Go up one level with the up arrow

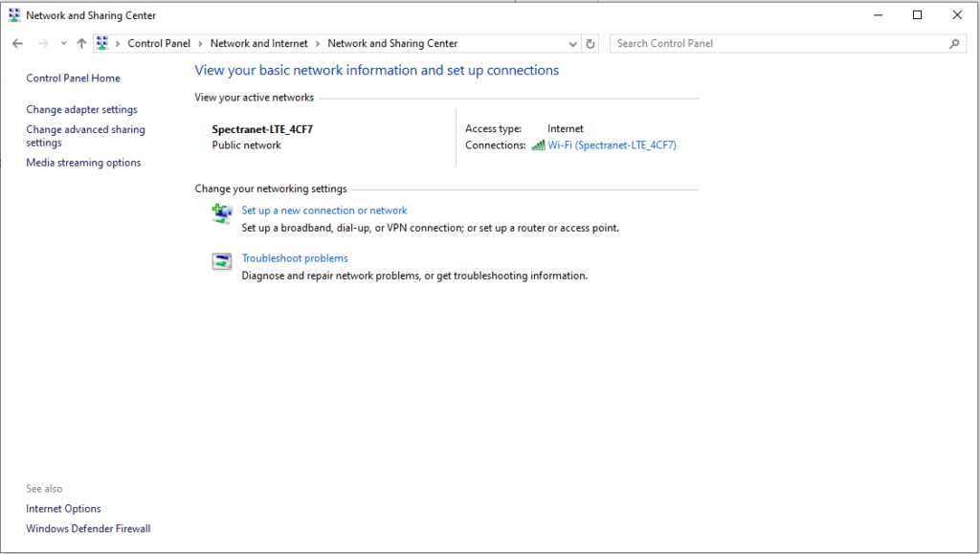(81, 43)
